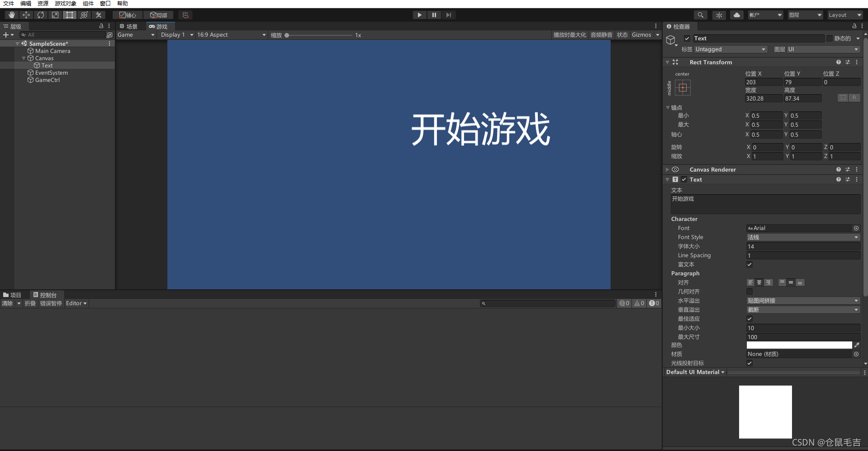
Task: Toggle Raycast Target (光线投射目标) checkbox
Action: pyautogui.click(x=749, y=363)
